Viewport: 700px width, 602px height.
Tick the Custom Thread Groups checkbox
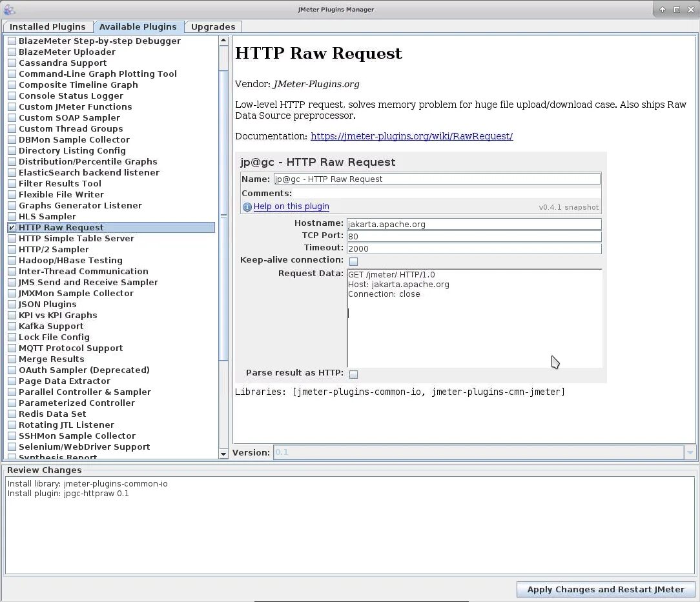(x=12, y=129)
